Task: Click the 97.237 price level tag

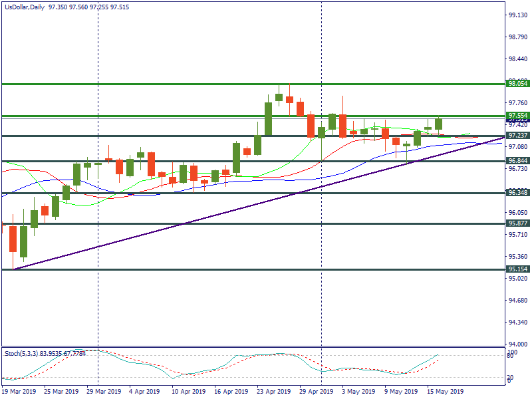Action: [x=517, y=136]
